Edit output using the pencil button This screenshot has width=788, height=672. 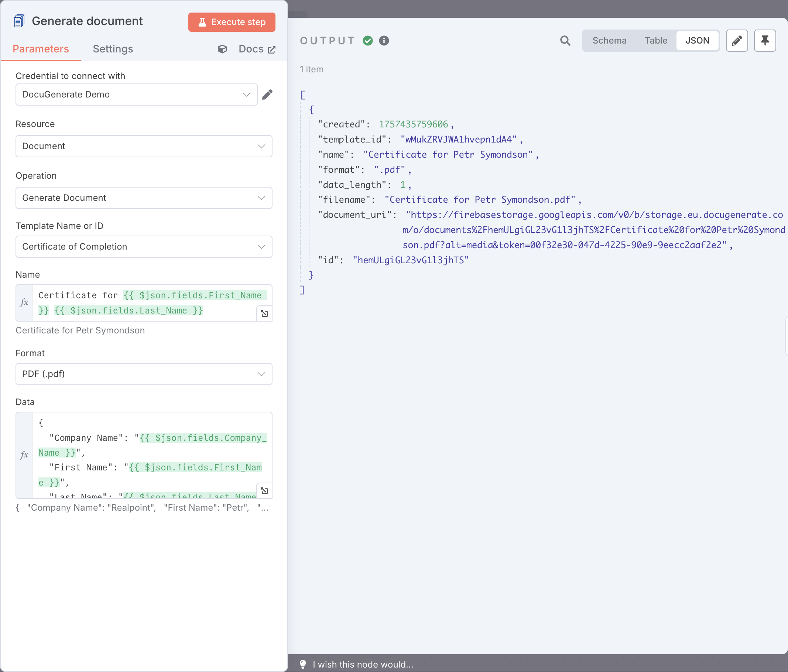click(x=737, y=41)
